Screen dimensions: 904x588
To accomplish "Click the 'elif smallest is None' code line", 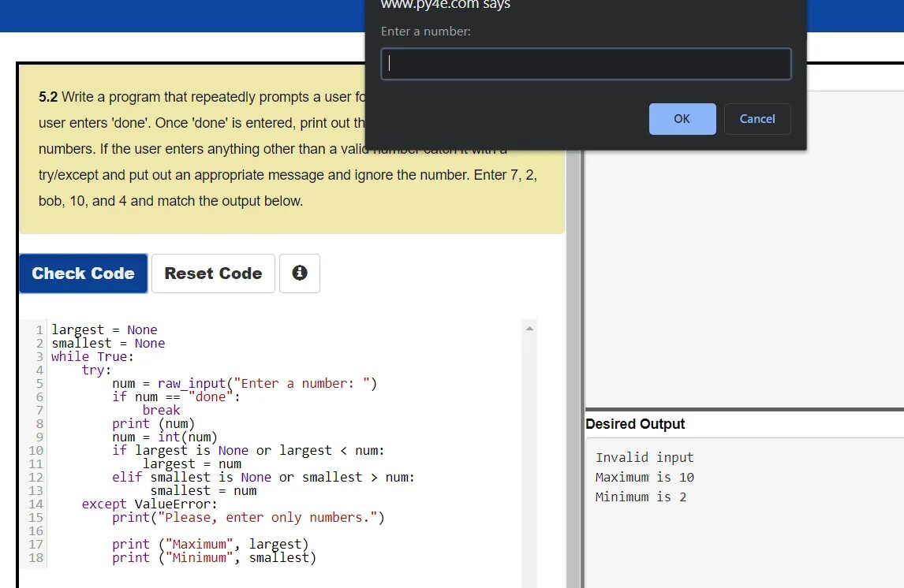I will point(263,477).
